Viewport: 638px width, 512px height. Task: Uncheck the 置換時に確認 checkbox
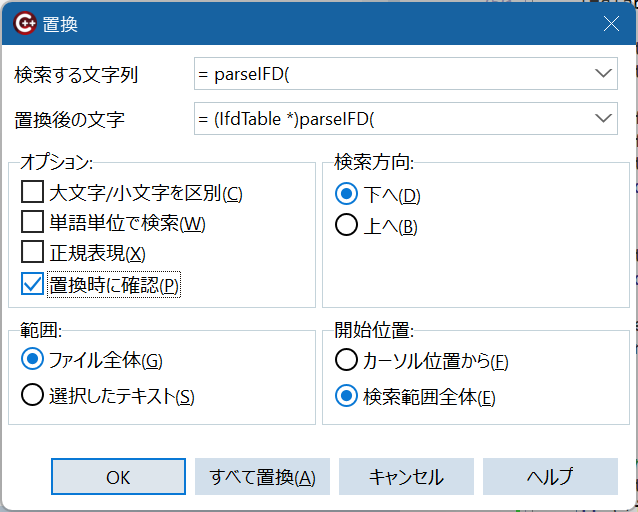[x=33, y=284]
